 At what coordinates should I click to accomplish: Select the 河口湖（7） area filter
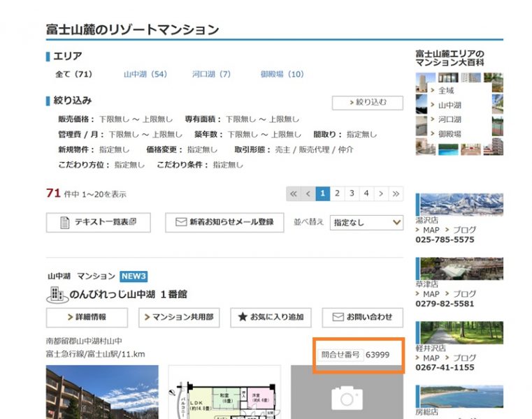211,74
